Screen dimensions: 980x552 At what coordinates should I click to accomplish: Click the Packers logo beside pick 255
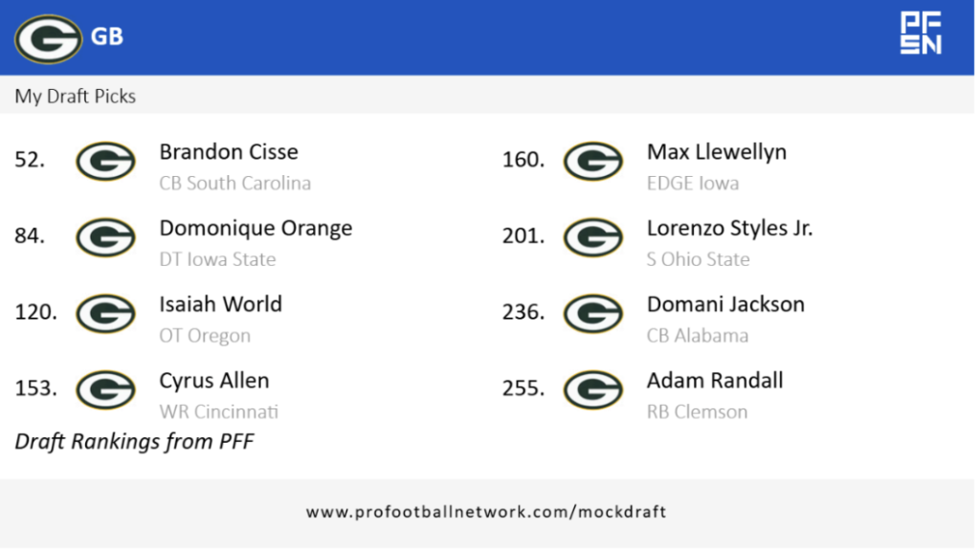[593, 389]
